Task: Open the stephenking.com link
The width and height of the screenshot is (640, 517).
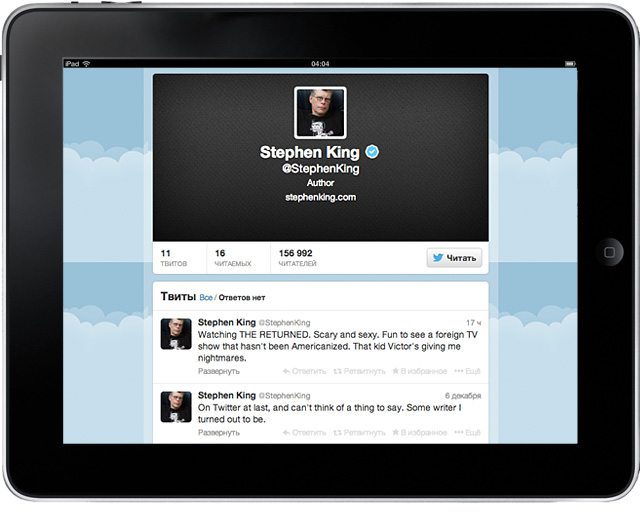Action: click(x=320, y=197)
